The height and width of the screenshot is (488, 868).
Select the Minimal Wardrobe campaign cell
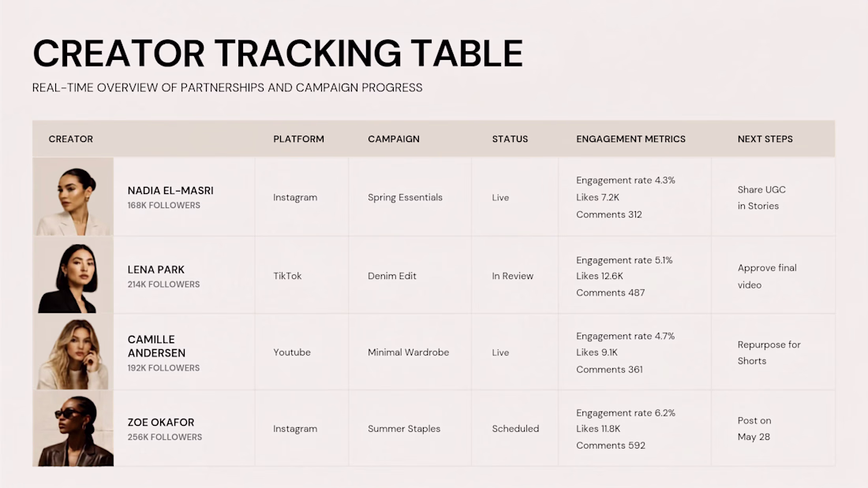409,352
